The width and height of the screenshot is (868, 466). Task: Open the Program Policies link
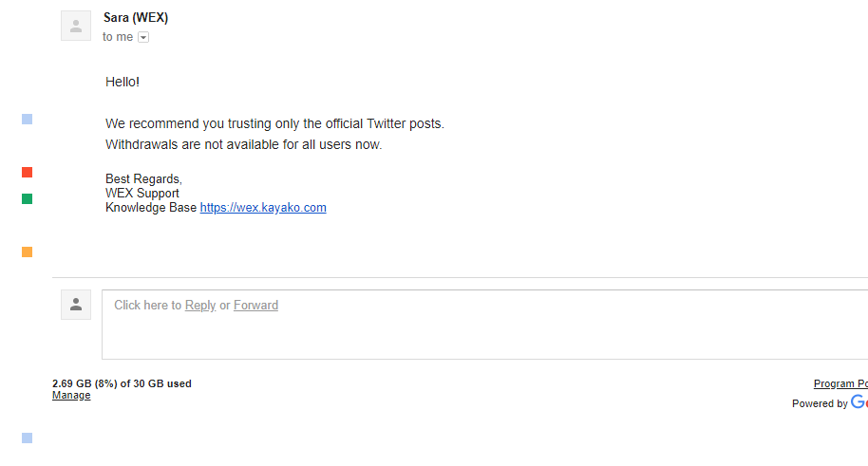[x=840, y=383]
